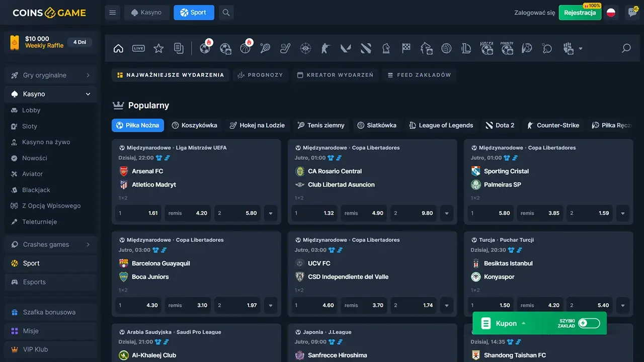Pick remis at 3.85 for Sporting Cristal match
Image resolution: width=644 pixels, height=362 pixels.
tap(540, 213)
